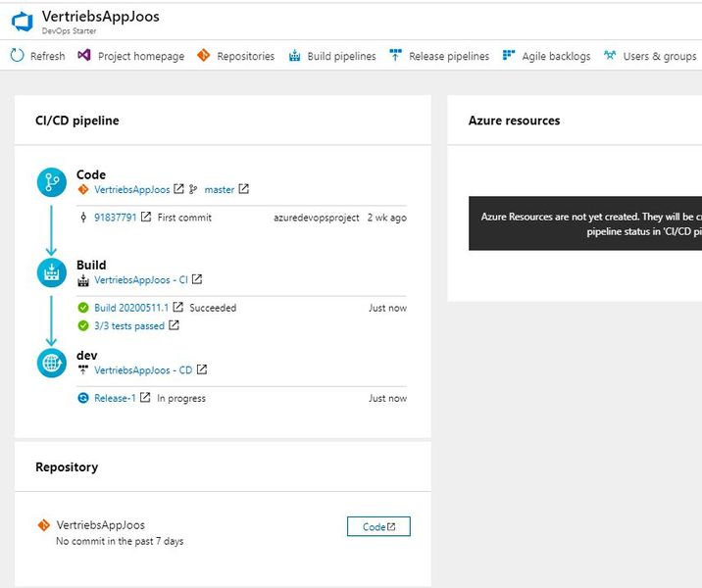The width and height of the screenshot is (702, 588).
Task: Click the VertriebsAppJoos page title
Action: tap(101, 17)
